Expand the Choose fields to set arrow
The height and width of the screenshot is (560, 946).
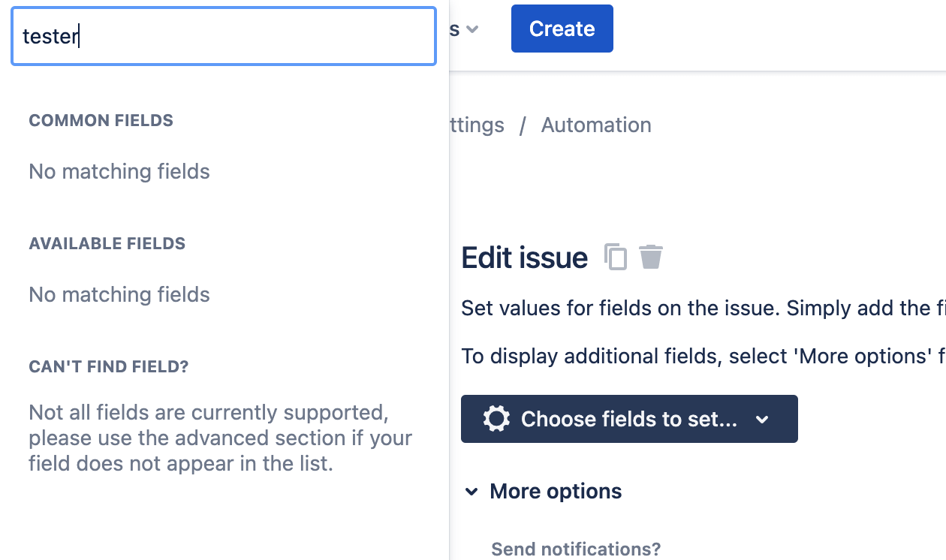(762, 420)
